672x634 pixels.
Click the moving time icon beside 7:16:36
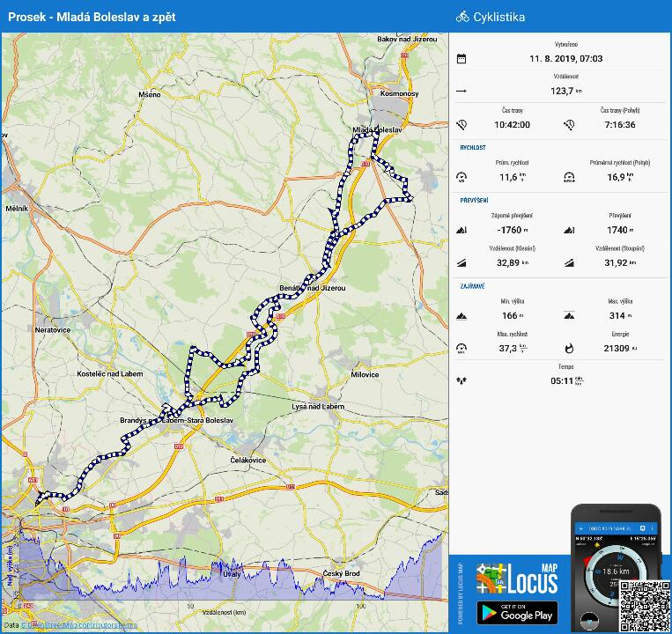pos(569,125)
